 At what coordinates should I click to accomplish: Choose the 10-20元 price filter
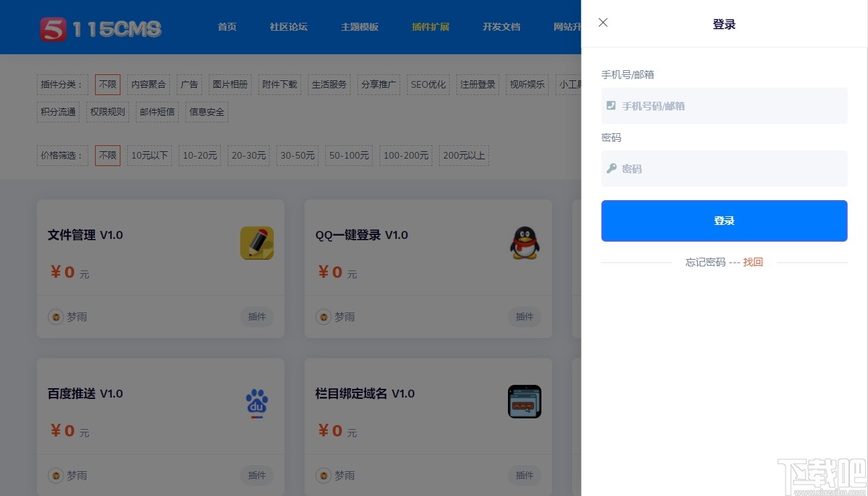pos(200,155)
